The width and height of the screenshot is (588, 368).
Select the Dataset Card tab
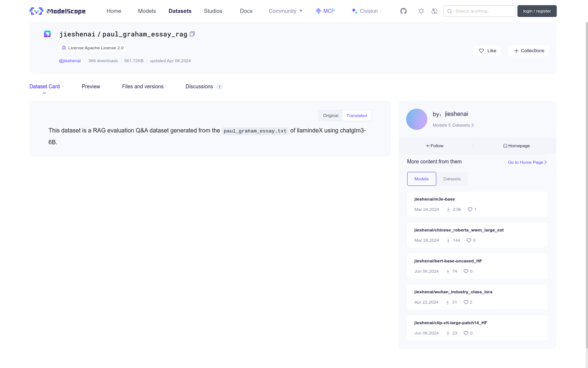[44, 86]
